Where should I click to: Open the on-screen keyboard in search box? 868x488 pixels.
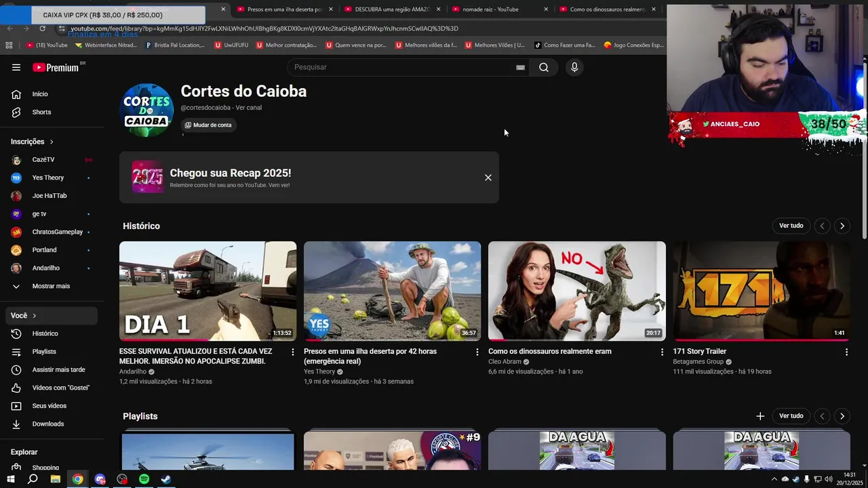tap(520, 68)
